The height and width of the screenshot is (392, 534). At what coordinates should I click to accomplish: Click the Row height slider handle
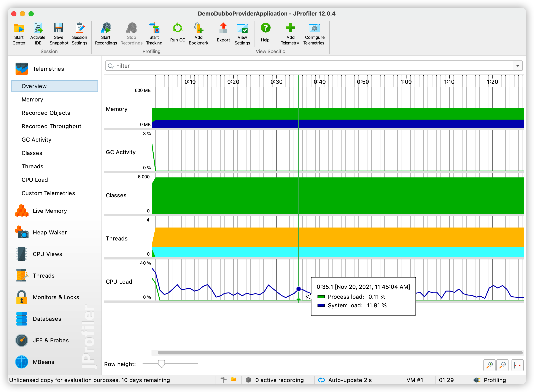coord(161,364)
